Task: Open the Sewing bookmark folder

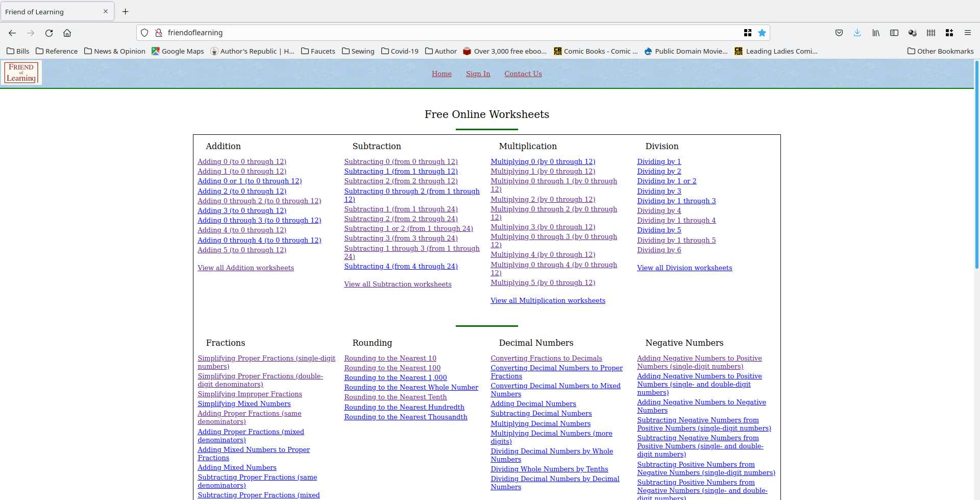Action: click(x=358, y=51)
